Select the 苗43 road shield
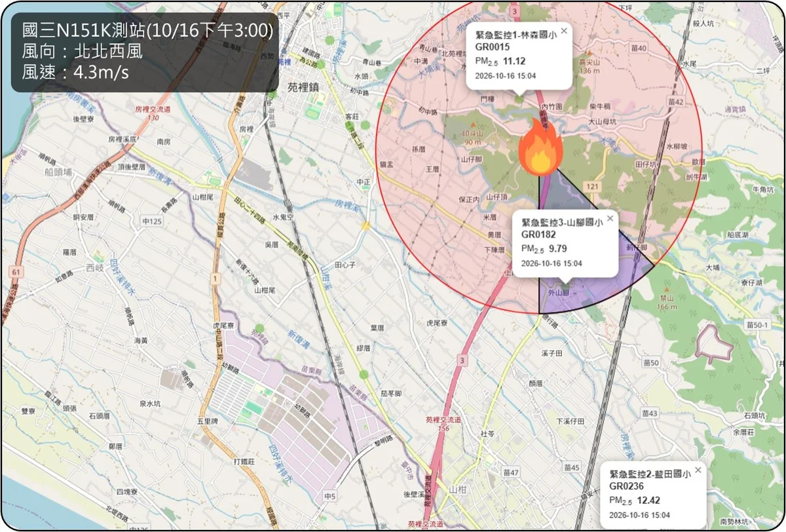786x532 pixels. pos(650,413)
